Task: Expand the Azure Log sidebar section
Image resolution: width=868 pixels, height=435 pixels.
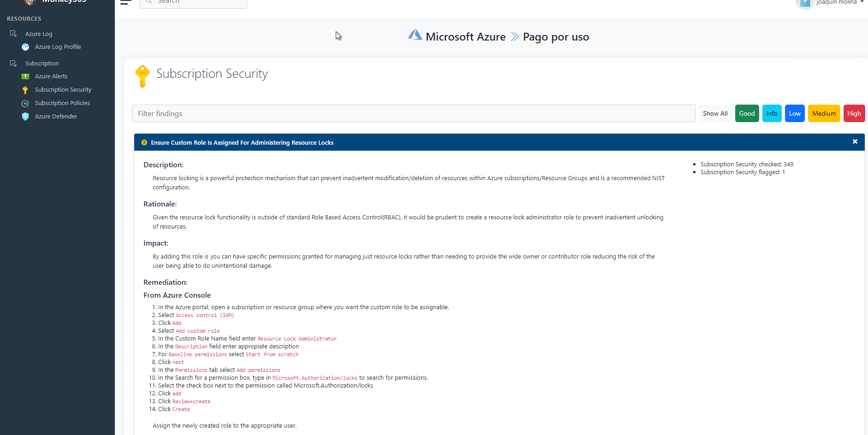Action: coord(39,34)
